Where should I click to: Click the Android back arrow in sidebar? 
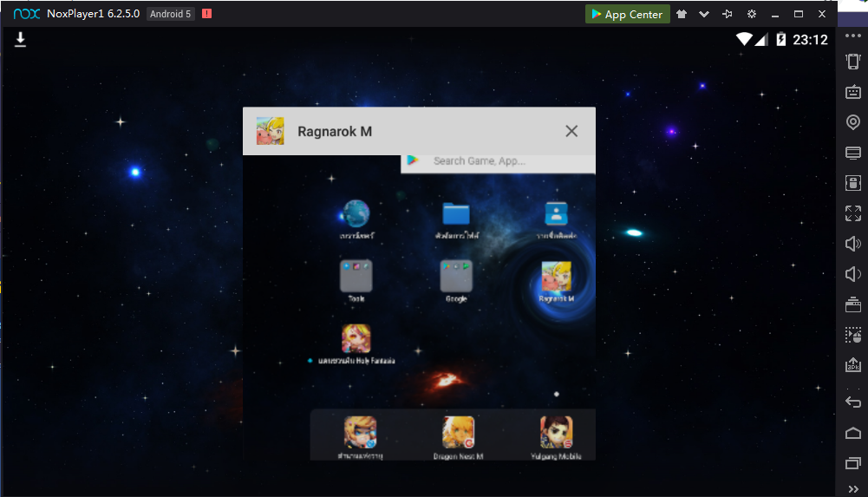(853, 402)
